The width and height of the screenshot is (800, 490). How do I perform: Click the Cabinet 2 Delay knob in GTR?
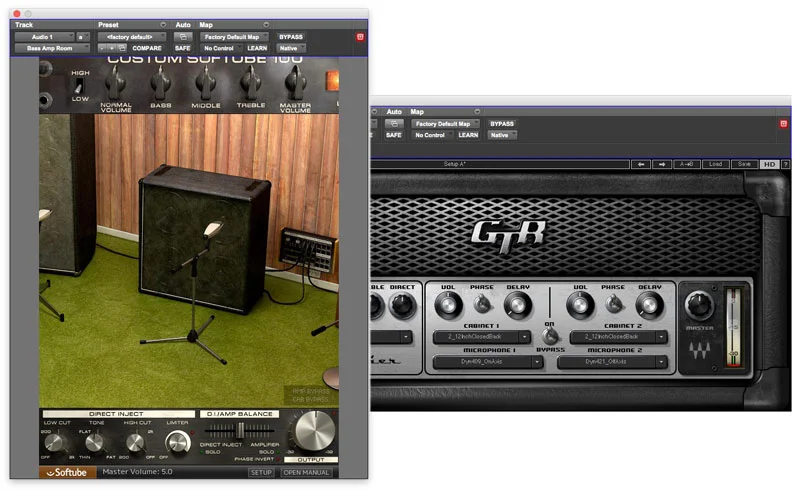click(649, 306)
